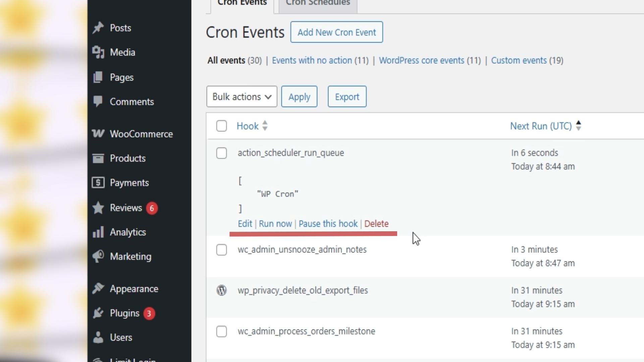Click the Add New Cron Event button

click(x=336, y=32)
